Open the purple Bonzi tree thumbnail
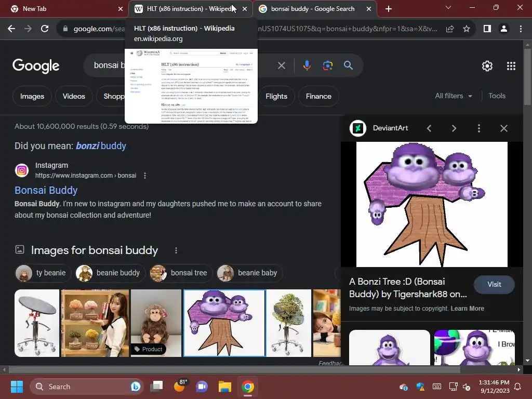The width and height of the screenshot is (532, 399). [x=224, y=323]
